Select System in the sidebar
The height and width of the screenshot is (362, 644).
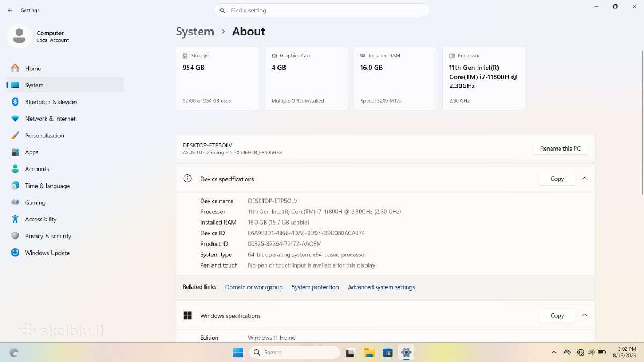pos(65,85)
